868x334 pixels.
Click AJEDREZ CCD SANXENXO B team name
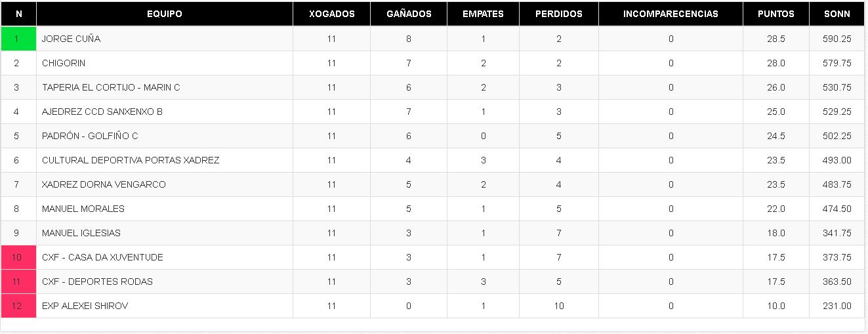(102, 112)
